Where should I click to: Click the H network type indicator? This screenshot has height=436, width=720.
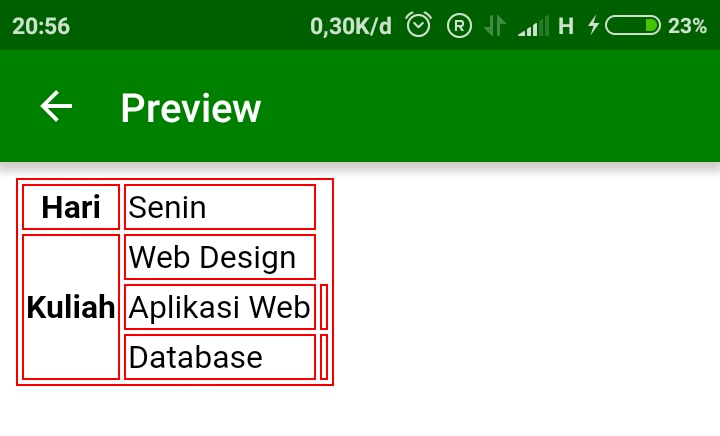(x=566, y=26)
